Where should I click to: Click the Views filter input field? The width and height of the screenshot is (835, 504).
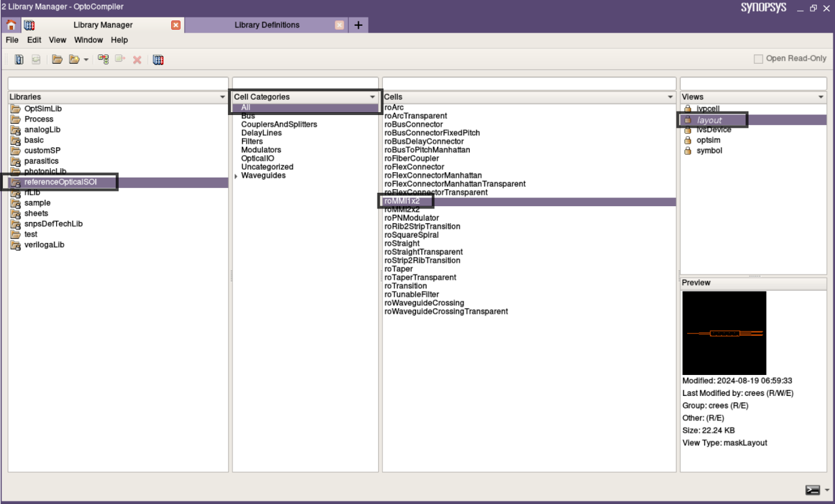(x=753, y=84)
